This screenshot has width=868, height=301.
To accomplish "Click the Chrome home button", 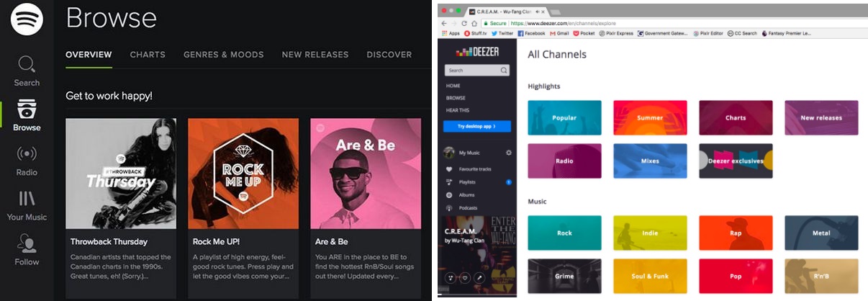I will click(475, 23).
